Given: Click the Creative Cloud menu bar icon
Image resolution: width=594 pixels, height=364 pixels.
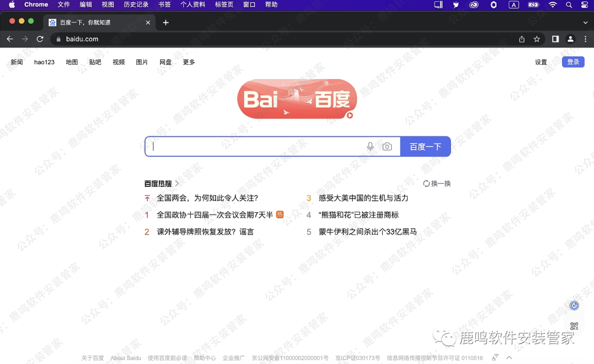Looking at the screenshot, I should (474, 4).
